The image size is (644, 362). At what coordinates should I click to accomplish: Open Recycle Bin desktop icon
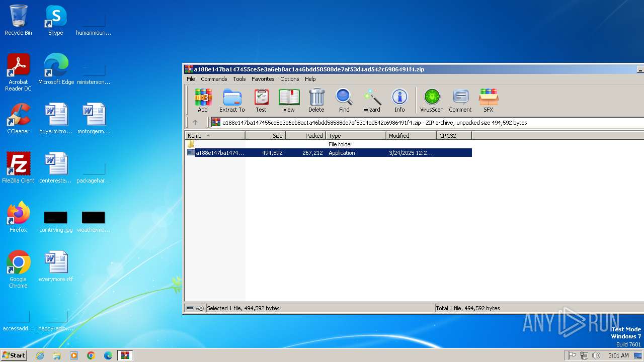point(18,20)
